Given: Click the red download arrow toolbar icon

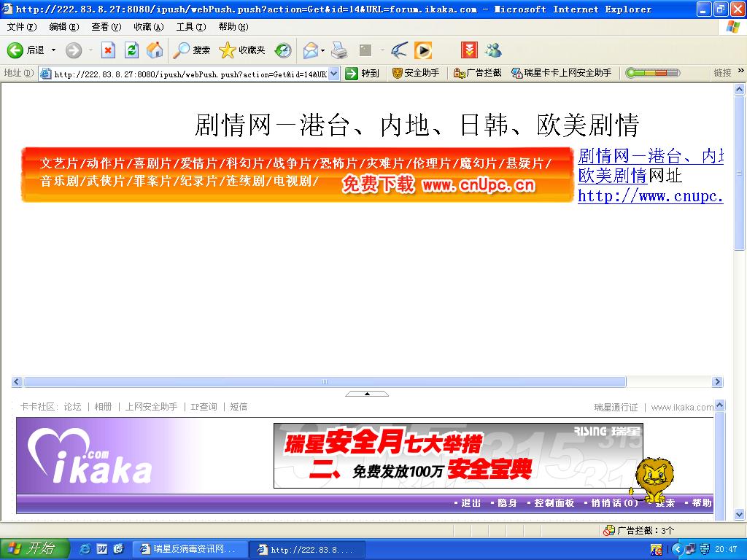Looking at the screenshot, I should click(x=469, y=50).
